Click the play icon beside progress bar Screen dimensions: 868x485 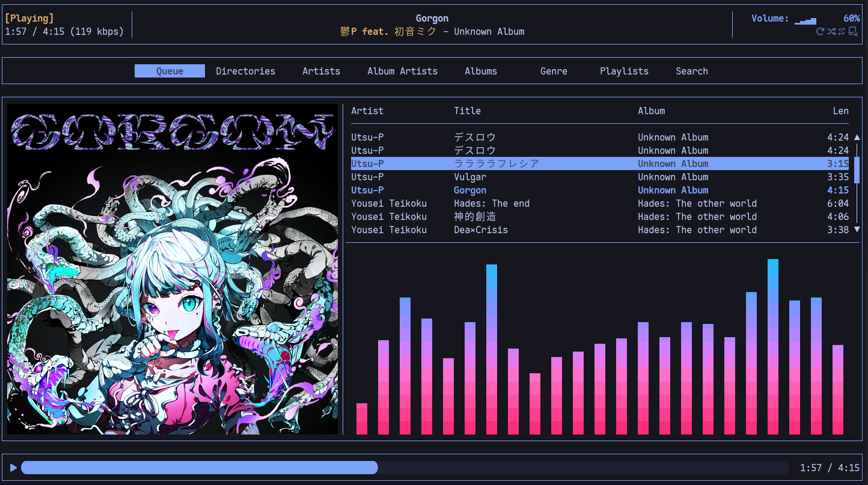(13, 468)
